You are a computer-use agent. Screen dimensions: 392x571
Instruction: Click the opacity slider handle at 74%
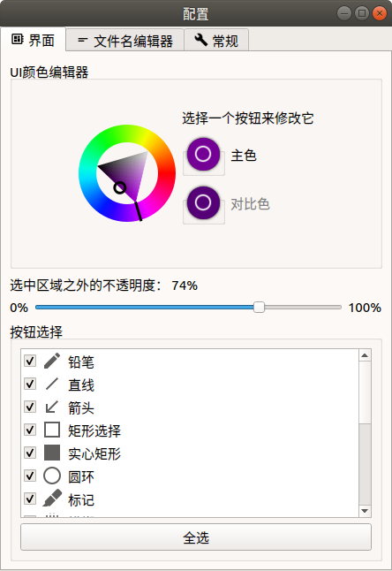tap(259, 307)
